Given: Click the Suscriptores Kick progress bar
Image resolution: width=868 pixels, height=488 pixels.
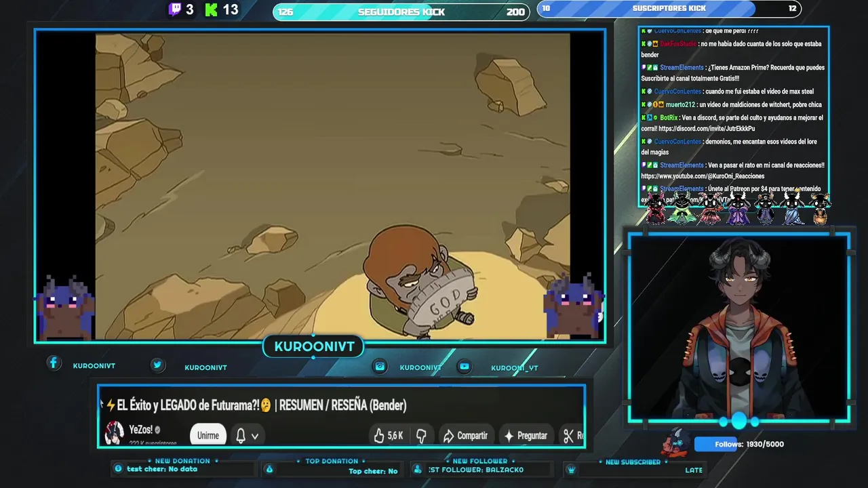Looking at the screenshot, I should 669,9.
